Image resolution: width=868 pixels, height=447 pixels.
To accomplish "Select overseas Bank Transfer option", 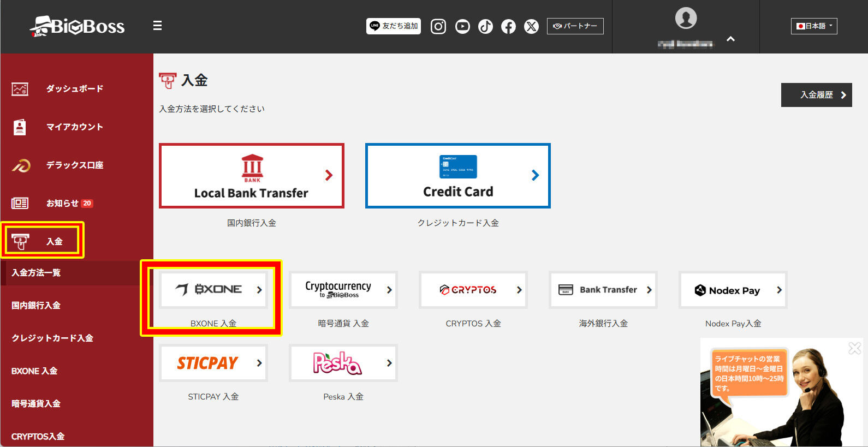I will [x=603, y=290].
